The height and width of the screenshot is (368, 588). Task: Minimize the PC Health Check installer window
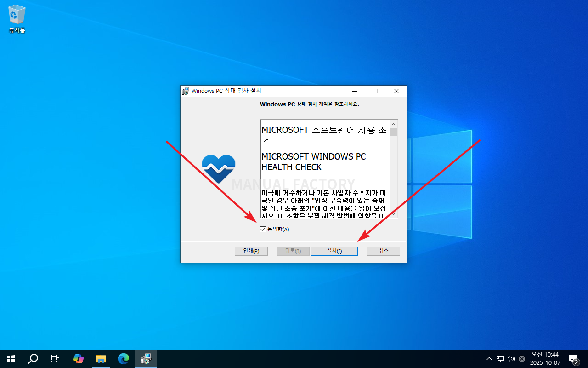coord(354,91)
